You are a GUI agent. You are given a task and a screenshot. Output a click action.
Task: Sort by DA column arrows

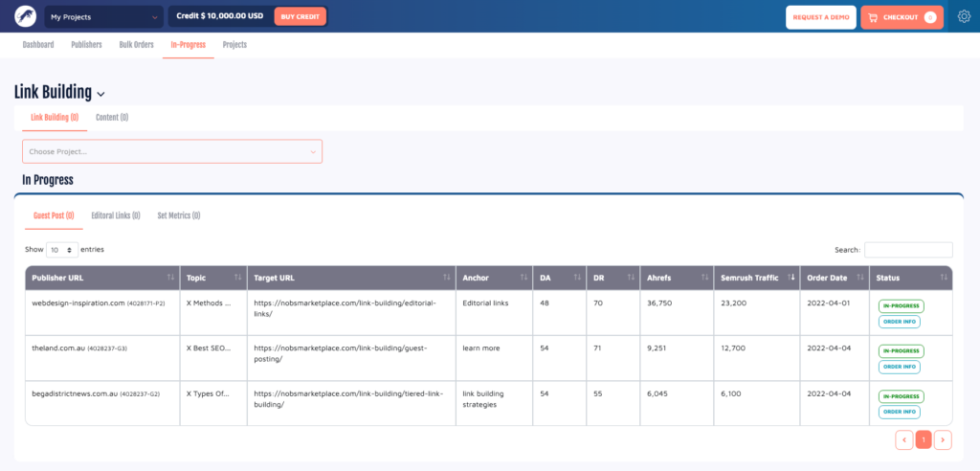557,278
